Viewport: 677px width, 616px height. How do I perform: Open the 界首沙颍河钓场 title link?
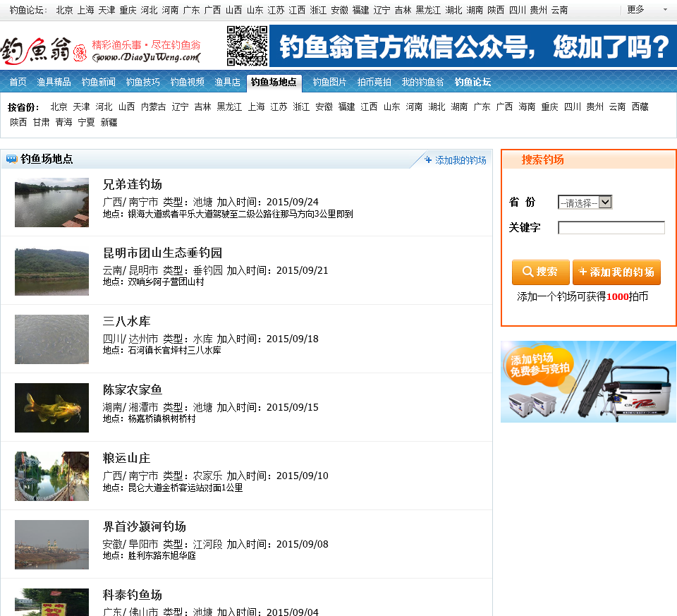pyautogui.click(x=144, y=526)
